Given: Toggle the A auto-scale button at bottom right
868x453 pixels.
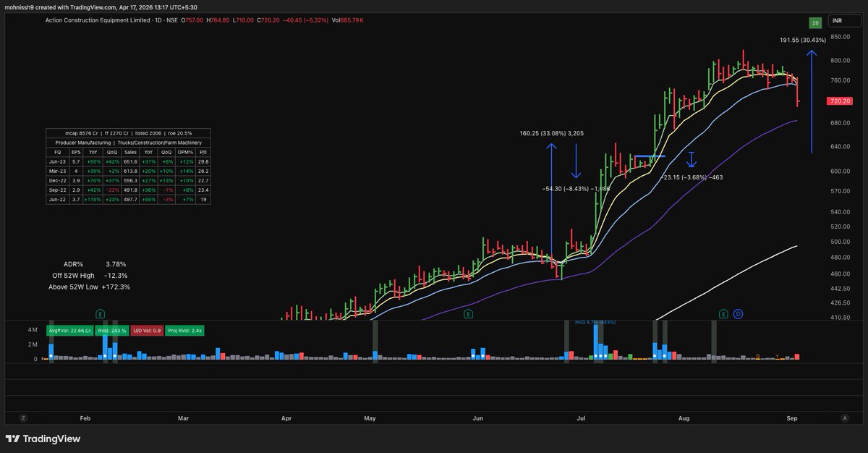Looking at the screenshot, I should (x=844, y=418).
